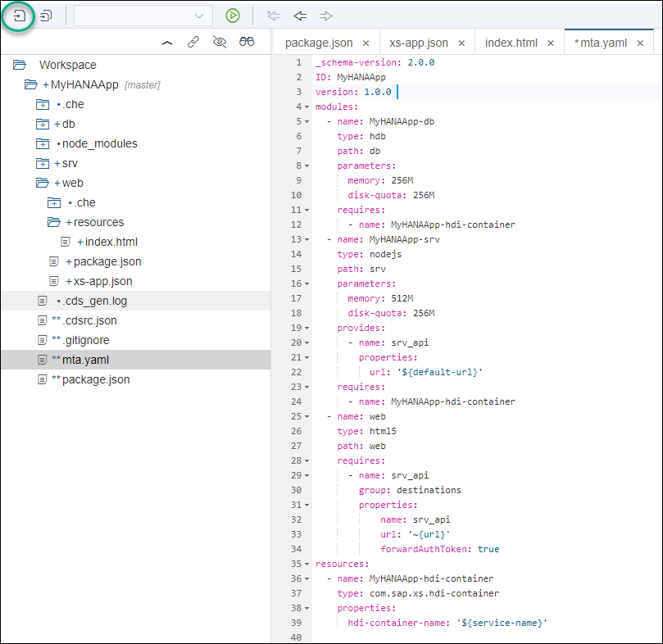Select package.json under web folder
Screen dimensions: 663x644
[107, 261]
